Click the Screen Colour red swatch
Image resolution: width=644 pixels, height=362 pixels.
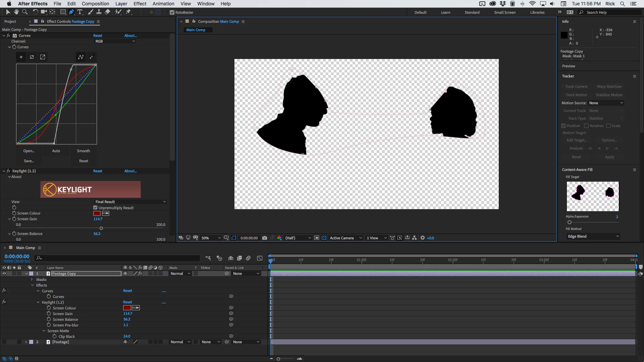tap(97, 214)
